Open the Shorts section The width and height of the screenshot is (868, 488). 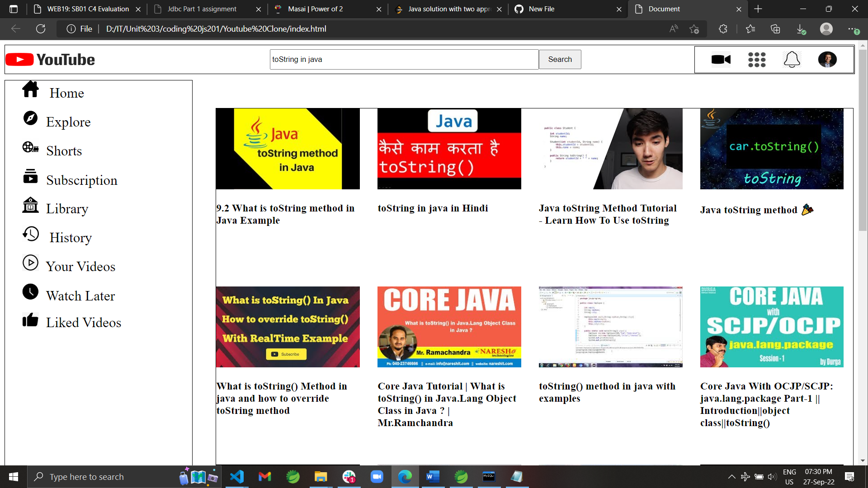coord(64,151)
